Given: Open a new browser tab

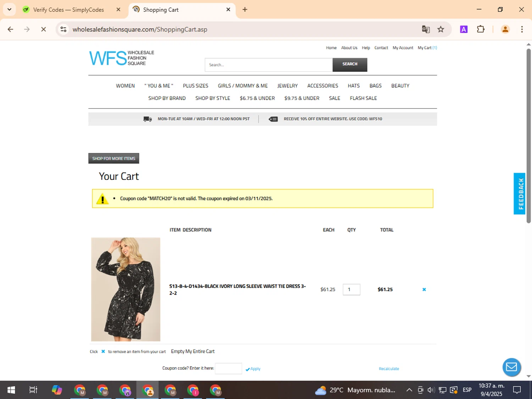Looking at the screenshot, I should click(x=245, y=10).
